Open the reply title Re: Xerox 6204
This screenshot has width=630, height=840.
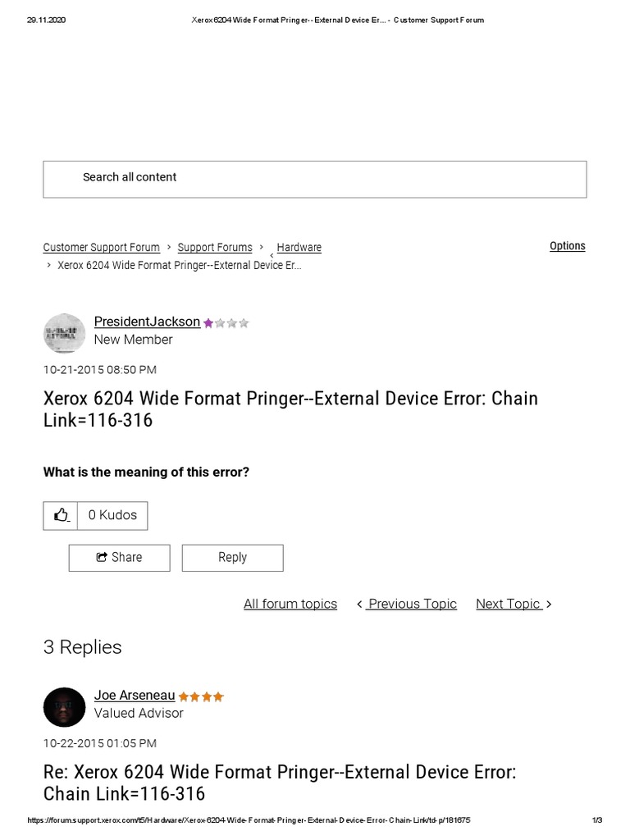tap(279, 783)
